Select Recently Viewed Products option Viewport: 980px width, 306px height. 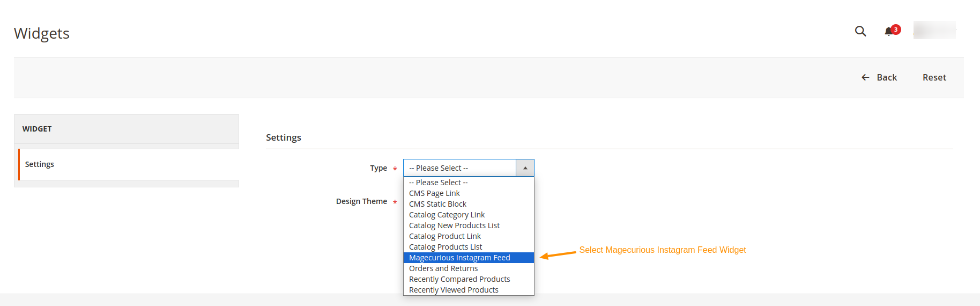(469, 290)
